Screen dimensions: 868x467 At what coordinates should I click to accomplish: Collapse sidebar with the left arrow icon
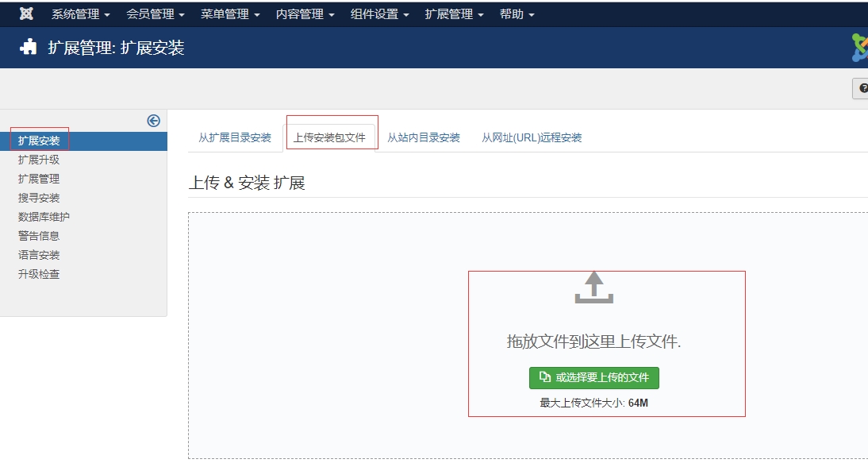pos(154,121)
